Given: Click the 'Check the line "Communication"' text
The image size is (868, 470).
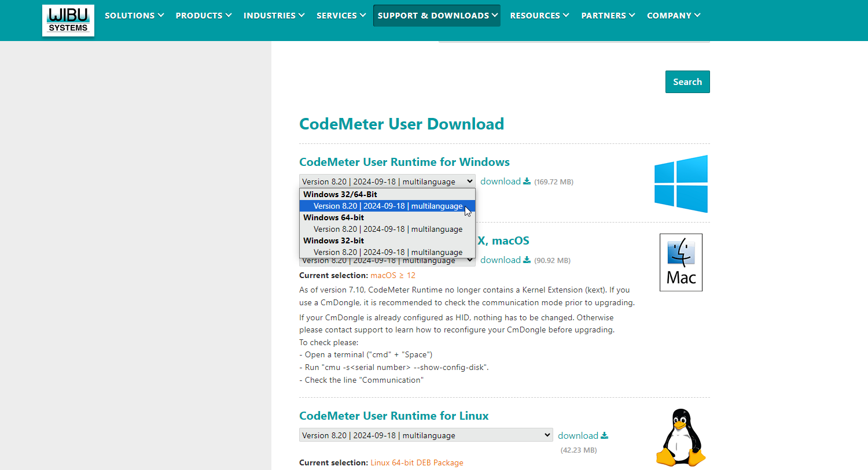Looking at the screenshot, I should [361, 380].
